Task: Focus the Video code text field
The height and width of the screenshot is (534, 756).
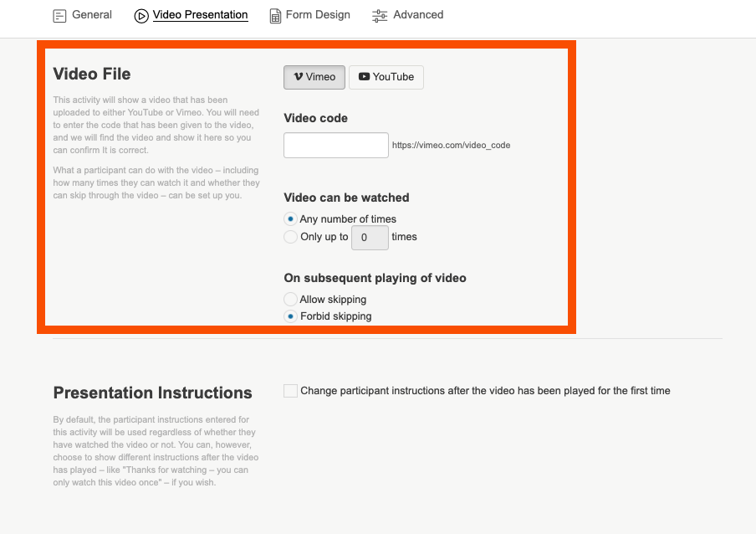Action: coord(336,145)
